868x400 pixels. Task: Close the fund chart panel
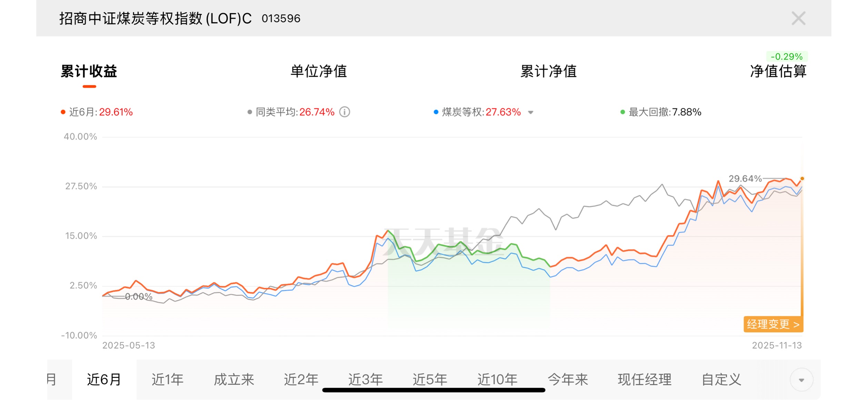click(x=798, y=18)
